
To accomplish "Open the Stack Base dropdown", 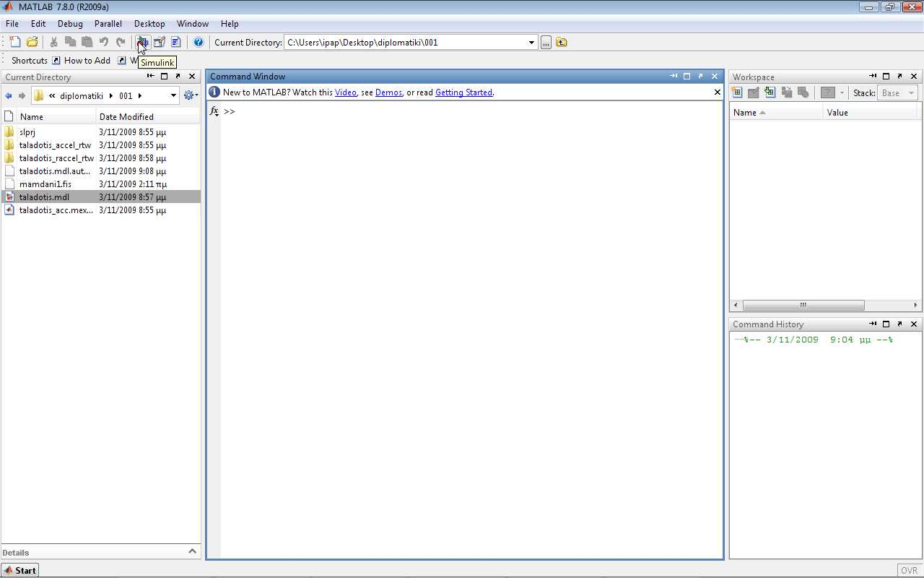I will point(898,92).
